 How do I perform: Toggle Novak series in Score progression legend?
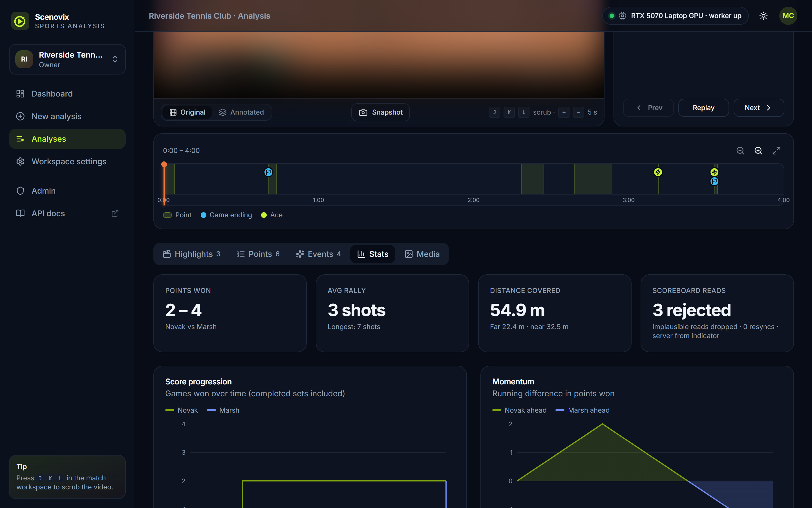coord(182,410)
